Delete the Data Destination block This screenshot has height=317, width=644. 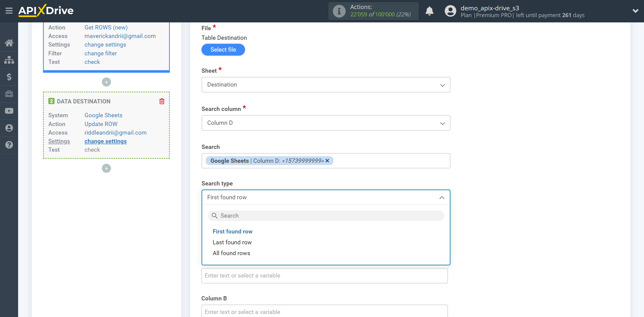[162, 101]
